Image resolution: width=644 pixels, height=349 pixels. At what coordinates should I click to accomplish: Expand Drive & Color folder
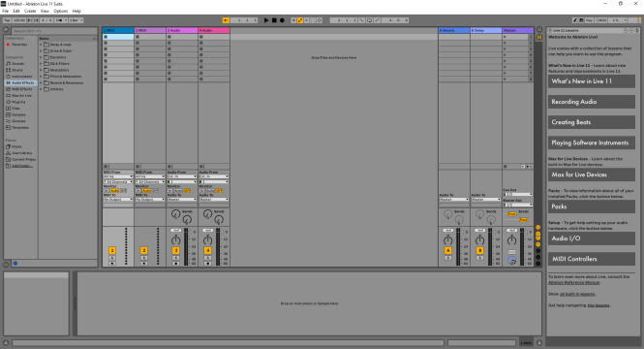[41, 51]
